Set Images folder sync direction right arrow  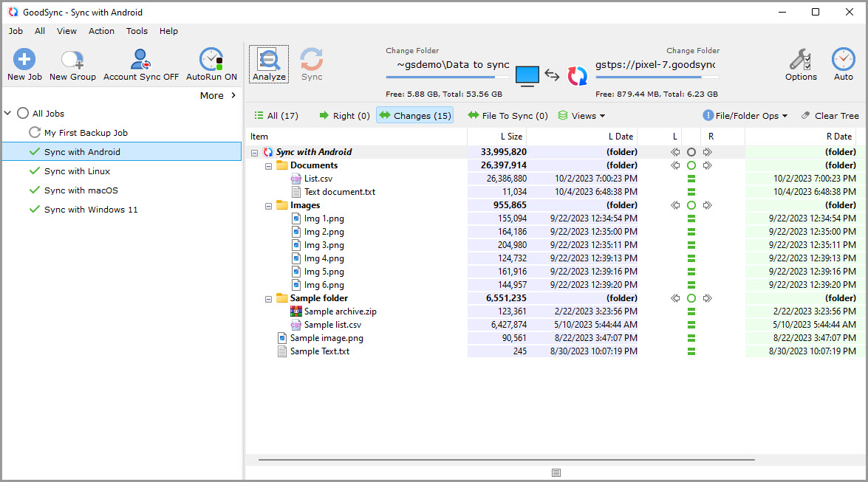coord(708,205)
